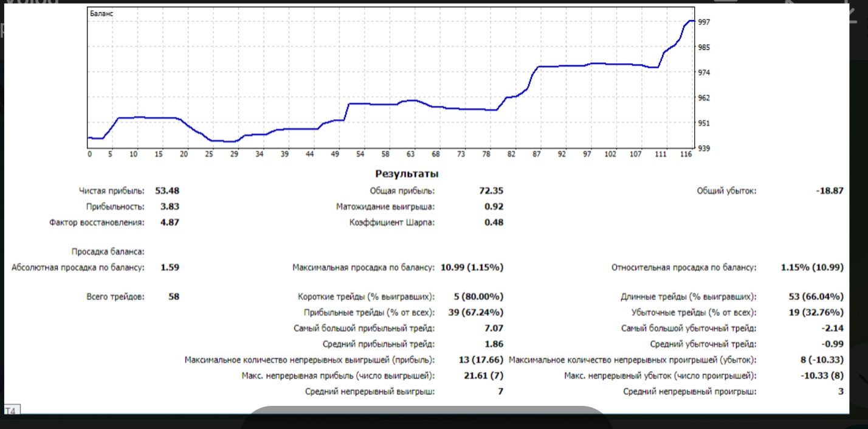This screenshot has height=429, width=868.
Task: Click the "Макс. непрерывная прибыль (число выигрышей):" label
Action: (339, 376)
